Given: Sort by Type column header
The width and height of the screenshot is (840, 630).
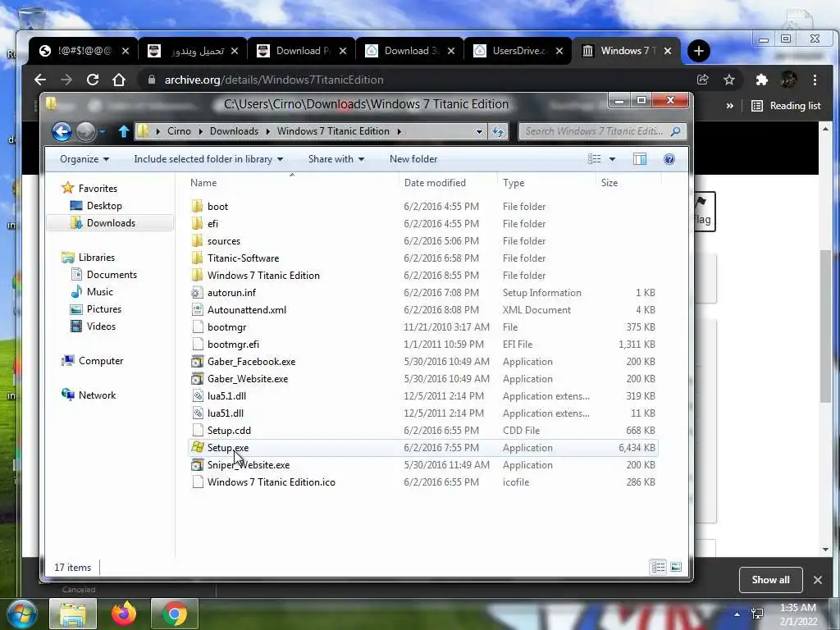Looking at the screenshot, I should pyautogui.click(x=514, y=183).
